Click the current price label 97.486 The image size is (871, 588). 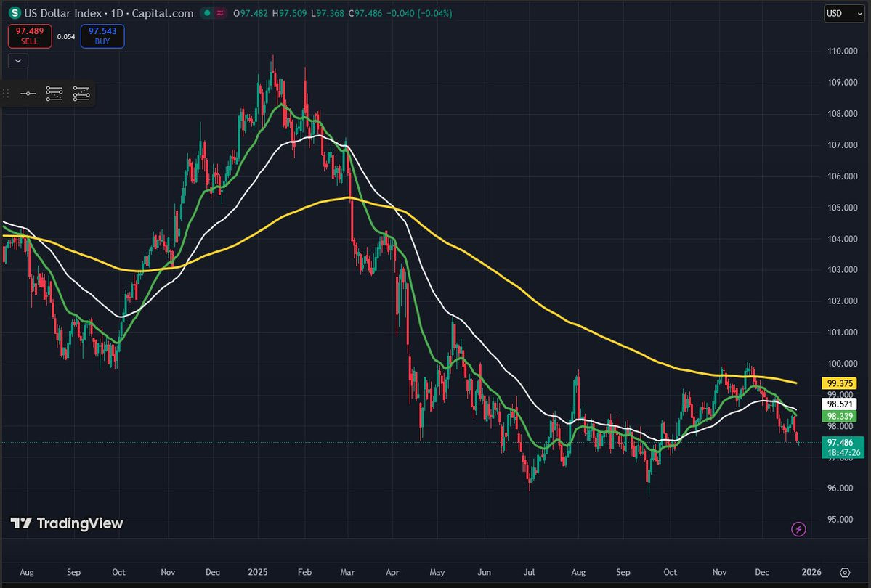click(840, 443)
